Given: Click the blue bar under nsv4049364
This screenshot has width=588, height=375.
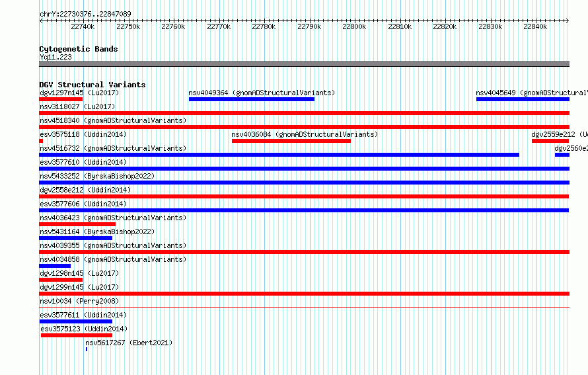Looking at the screenshot, I should tap(252, 99).
